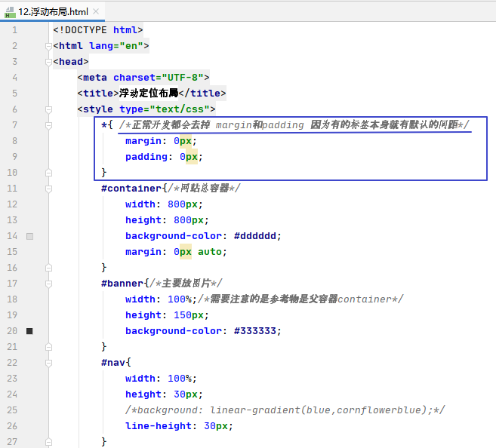
Task: Click the #dddddd color value
Action: coord(255,236)
